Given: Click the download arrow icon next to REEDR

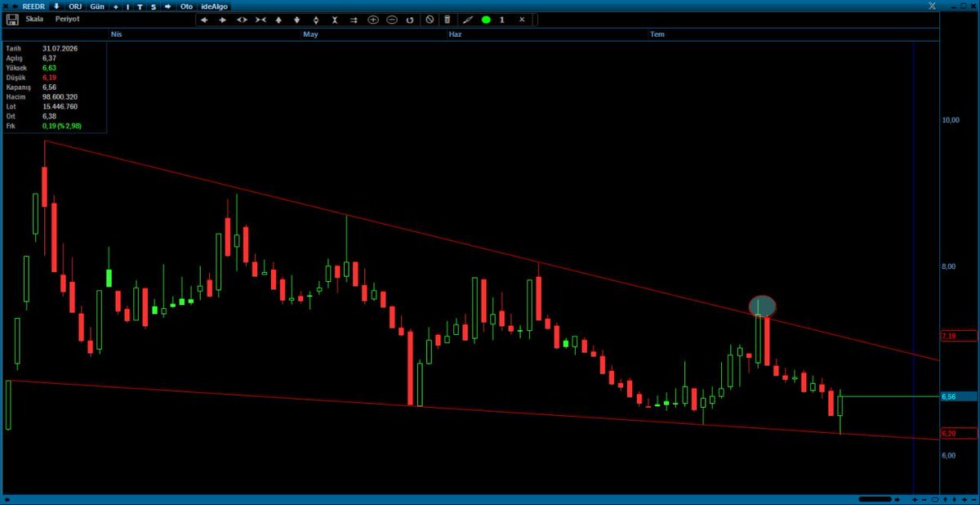Looking at the screenshot, I should (x=56, y=6).
